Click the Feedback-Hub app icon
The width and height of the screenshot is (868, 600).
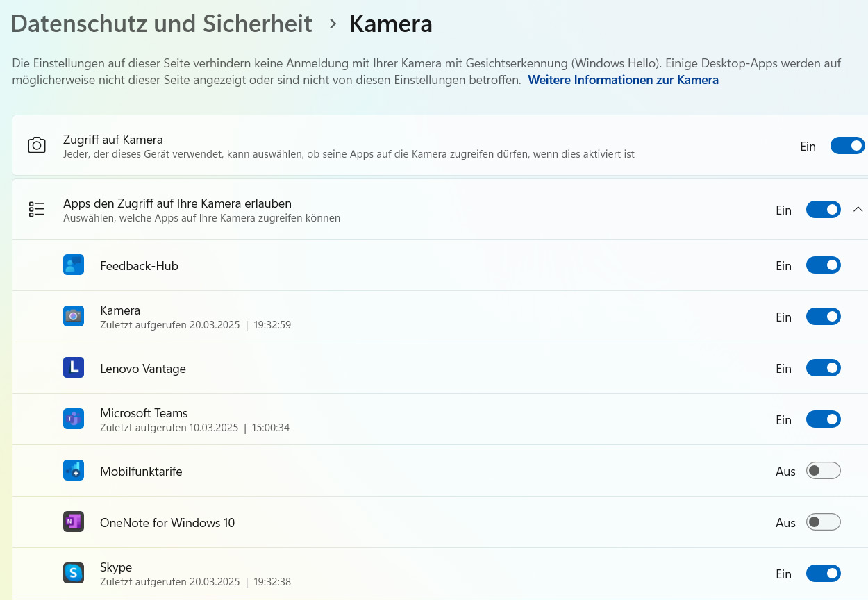(x=74, y=265)
